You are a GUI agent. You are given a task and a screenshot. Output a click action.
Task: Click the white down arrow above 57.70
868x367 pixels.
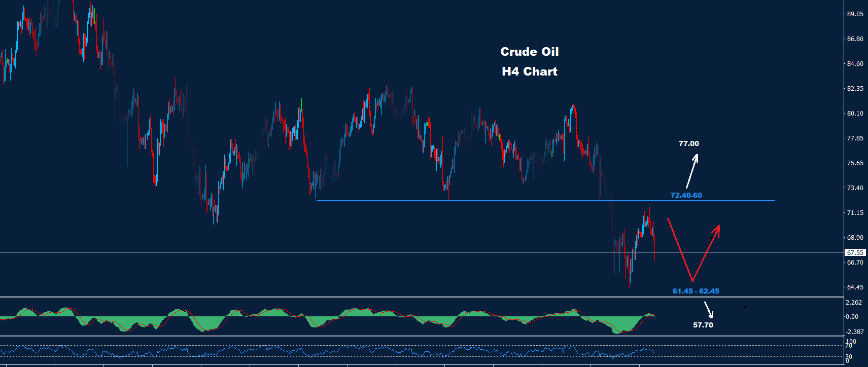coord(709,309)
